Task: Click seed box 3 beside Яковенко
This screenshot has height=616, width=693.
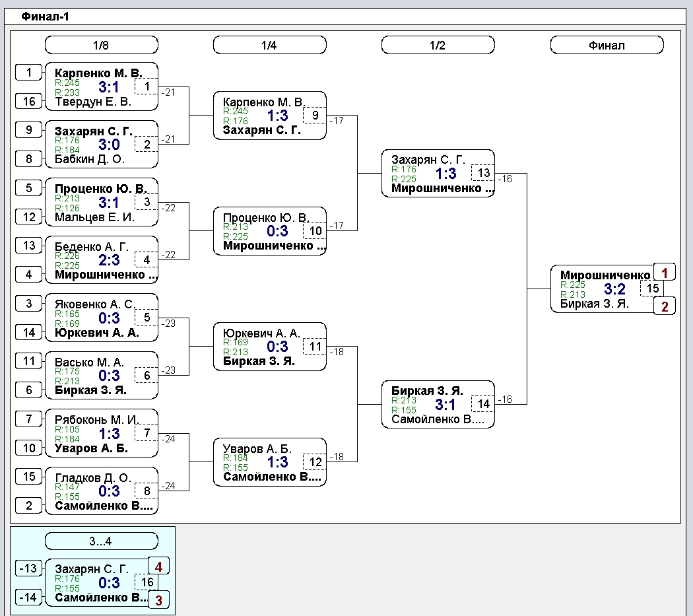Action: tap(29, 303)
